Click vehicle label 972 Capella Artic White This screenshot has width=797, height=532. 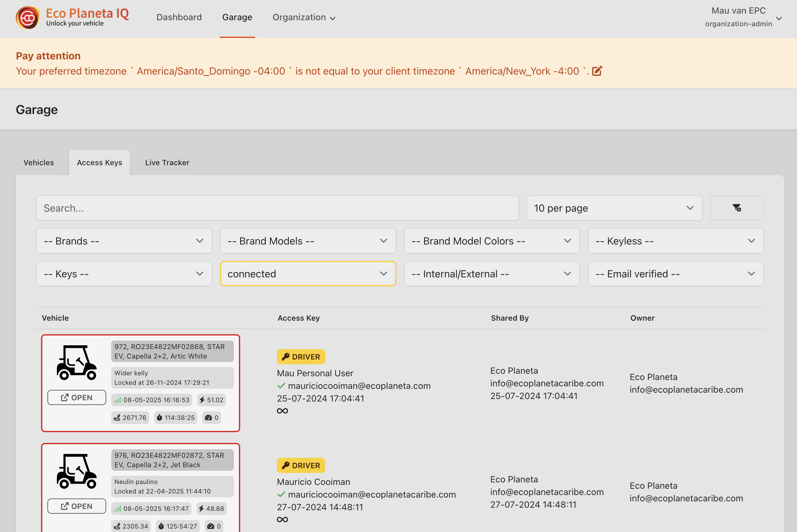[x=172, y=352]
